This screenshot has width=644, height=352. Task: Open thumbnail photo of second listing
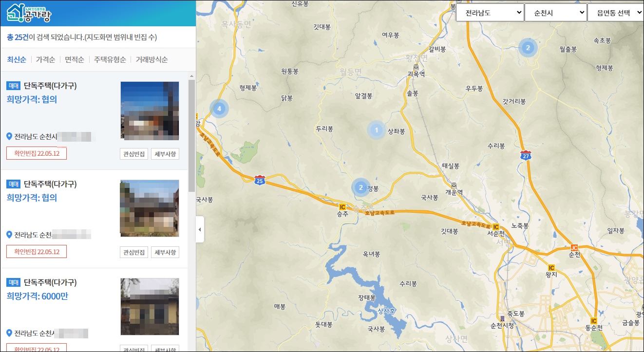coord(150,209)
